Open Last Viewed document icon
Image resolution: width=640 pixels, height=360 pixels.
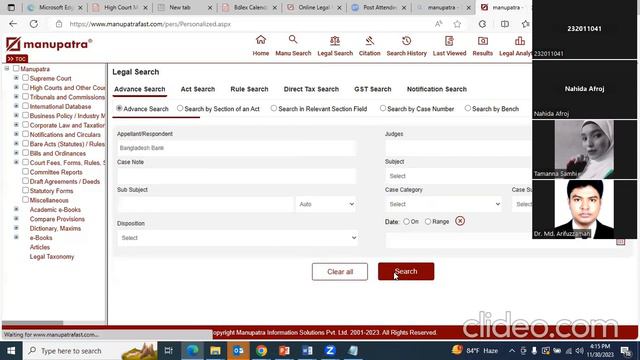pyautogui.click(x=449, y=40)
